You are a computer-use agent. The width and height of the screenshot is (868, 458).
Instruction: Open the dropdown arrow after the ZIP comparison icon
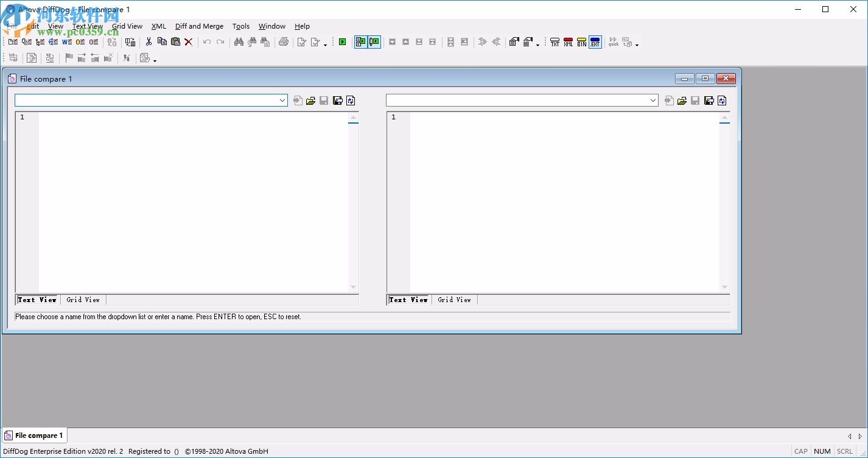(637, 44)
